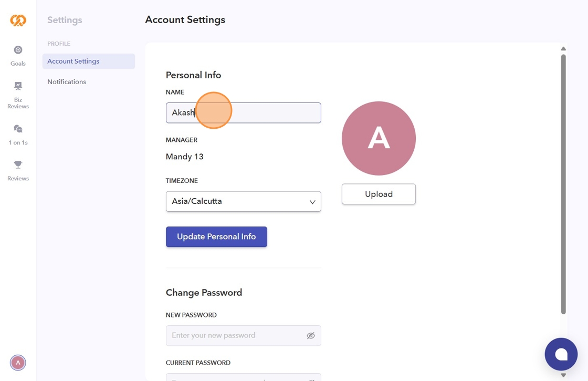The height and width of the screenshot is (381, 588).
Task: Open Biz Reviews from the sidebar
Action: pyautogui.click(x=18, y=86)
